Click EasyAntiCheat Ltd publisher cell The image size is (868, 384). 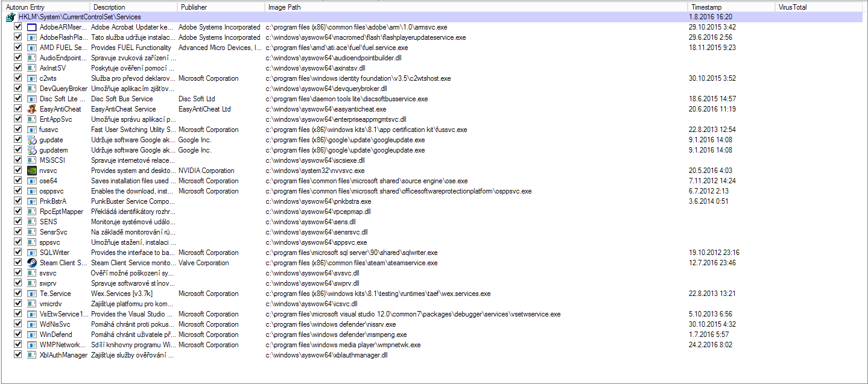204,109
